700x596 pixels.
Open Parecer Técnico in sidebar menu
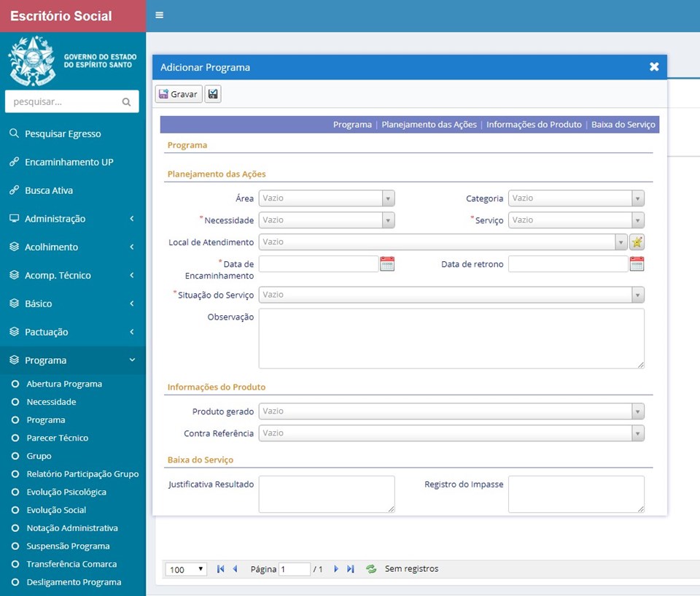[57, 438]
